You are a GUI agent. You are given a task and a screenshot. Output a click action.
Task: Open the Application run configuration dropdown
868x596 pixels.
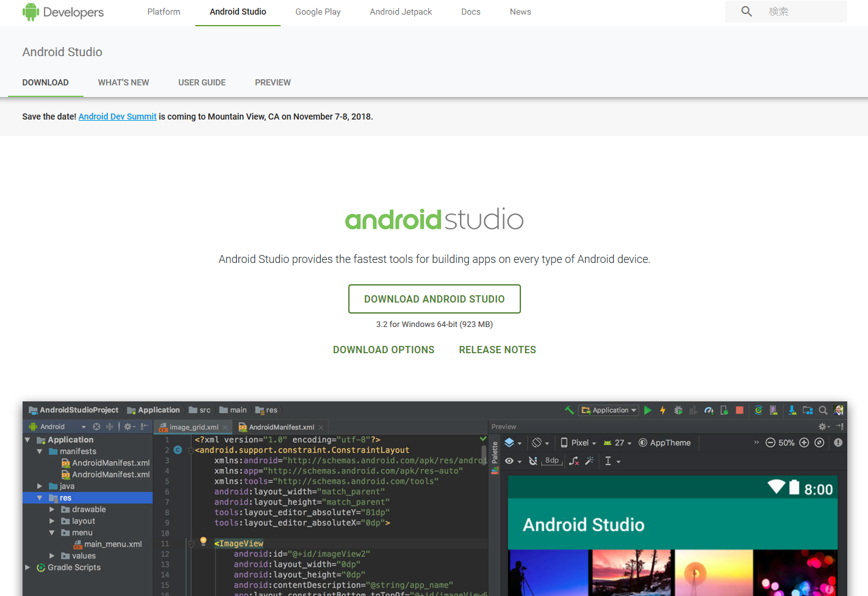coord(609,410)
